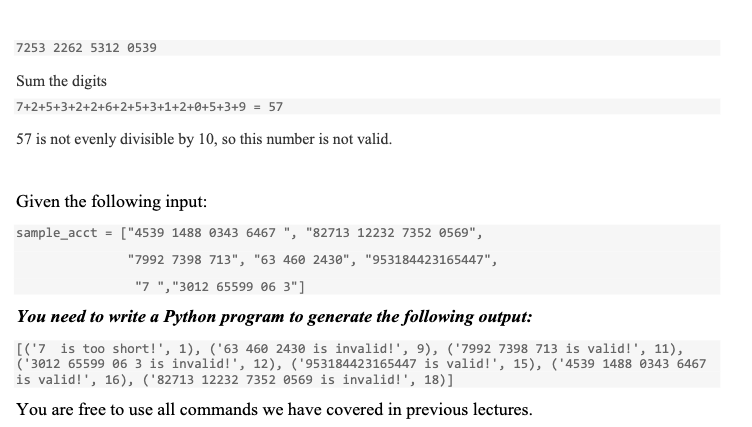Viewport: 752px width, 427px height.
Task: Click the bold italic Python program instruction
Action: point(275,317)
